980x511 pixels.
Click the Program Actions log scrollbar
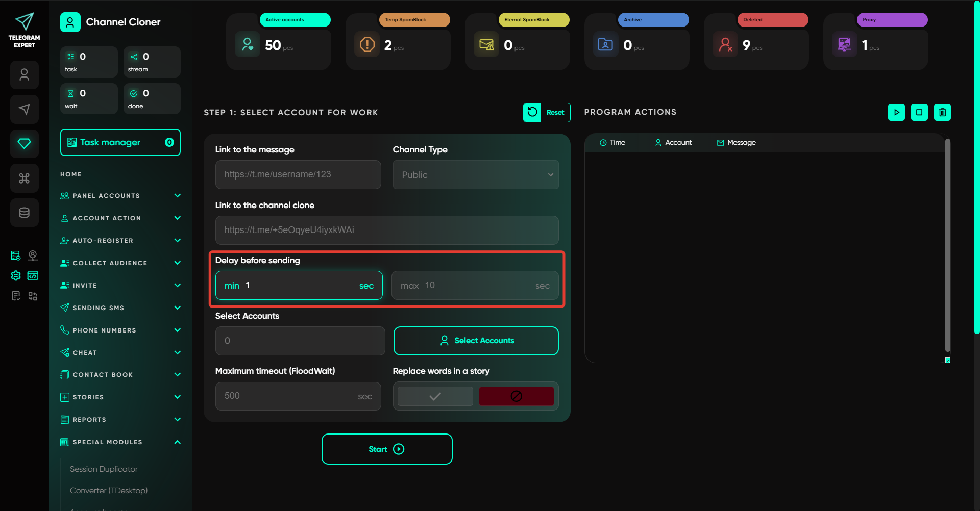947,245
